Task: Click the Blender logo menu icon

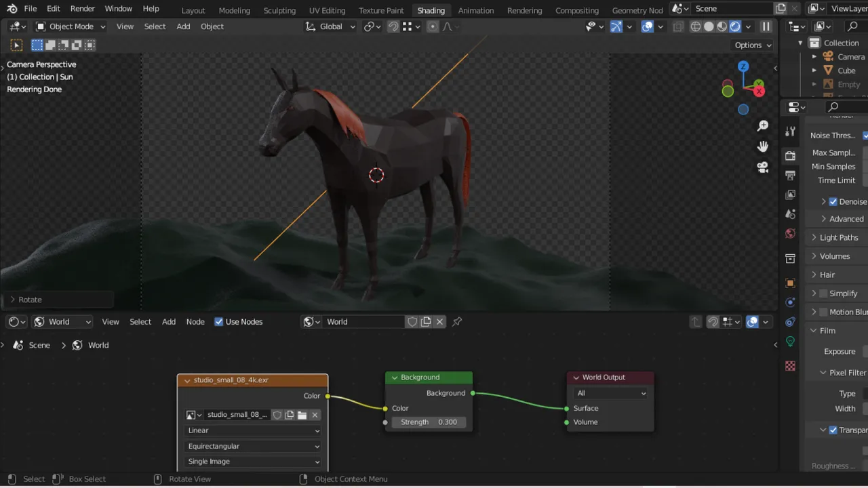Action: [x=12, y=9]
